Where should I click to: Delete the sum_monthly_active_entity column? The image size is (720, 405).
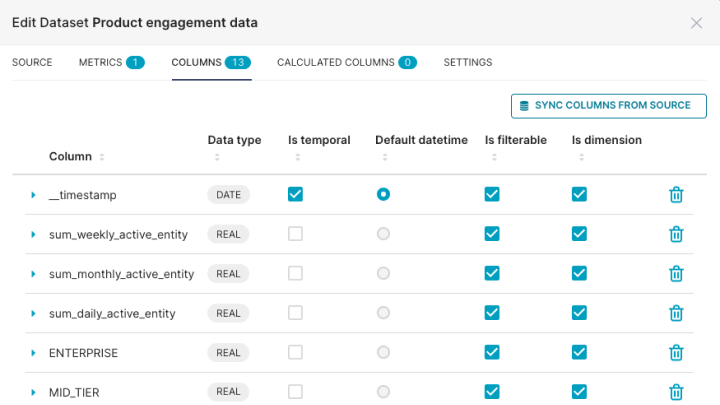[x=676, y=273]
